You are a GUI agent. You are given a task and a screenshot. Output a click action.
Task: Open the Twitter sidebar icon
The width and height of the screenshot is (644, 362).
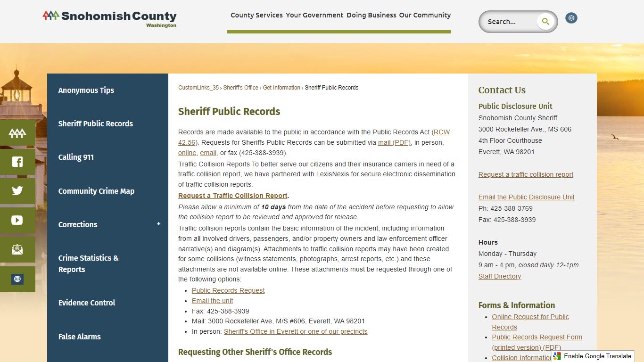[x=17, y=191]
